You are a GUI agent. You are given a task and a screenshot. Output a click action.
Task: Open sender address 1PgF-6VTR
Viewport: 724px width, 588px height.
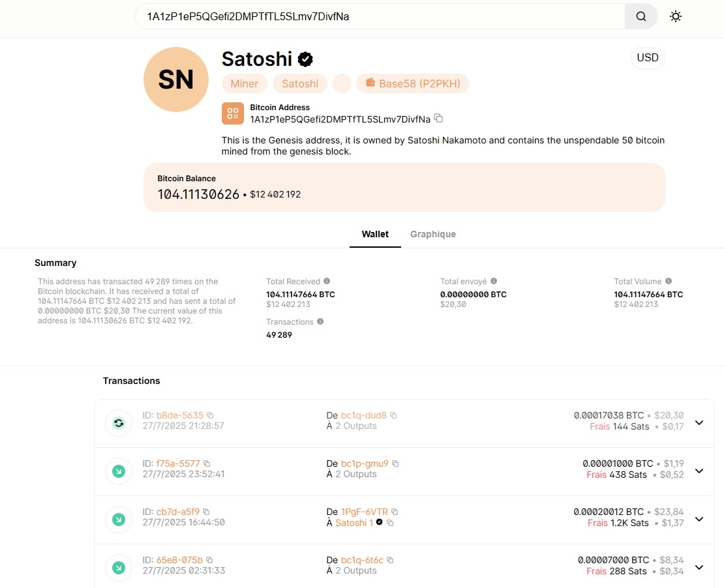(365, 512)
